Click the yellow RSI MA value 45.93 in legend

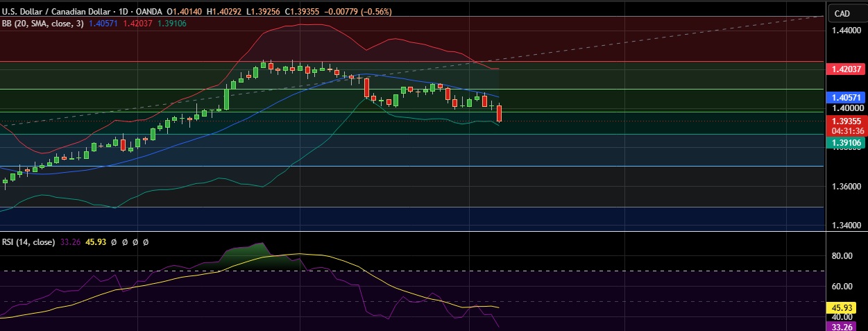tap(95, 242)
